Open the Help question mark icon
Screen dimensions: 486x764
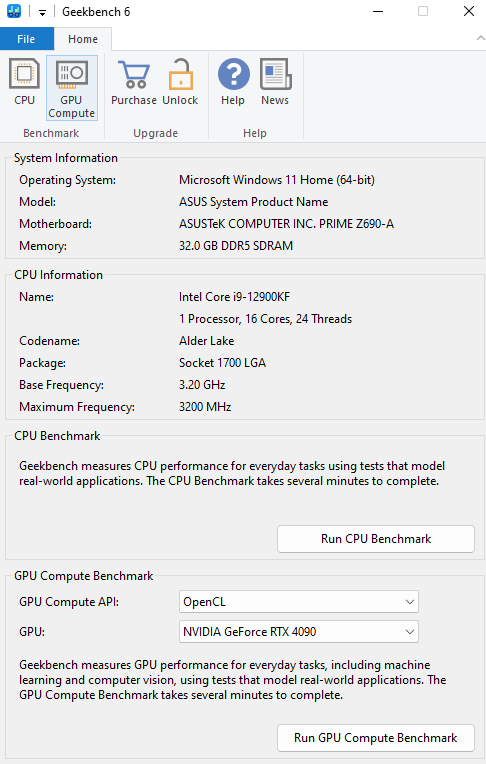(x=233, y=82)
